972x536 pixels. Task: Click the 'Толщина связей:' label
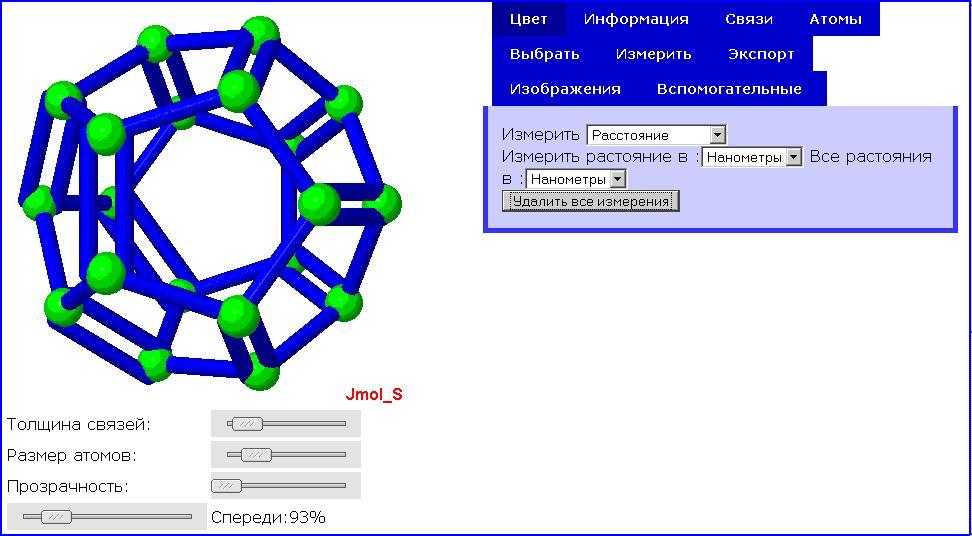click(79, 425)
